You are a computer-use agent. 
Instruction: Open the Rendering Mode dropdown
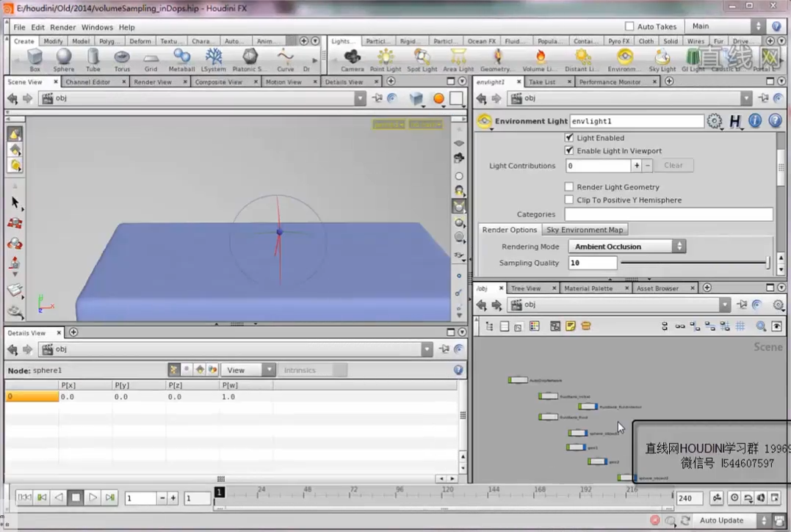[x=627, y=247]
